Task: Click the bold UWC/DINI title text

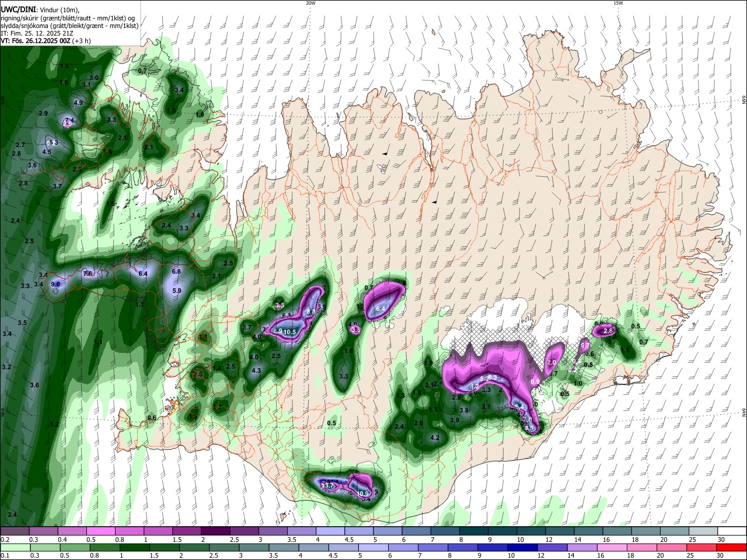Action: pos(18,9)
